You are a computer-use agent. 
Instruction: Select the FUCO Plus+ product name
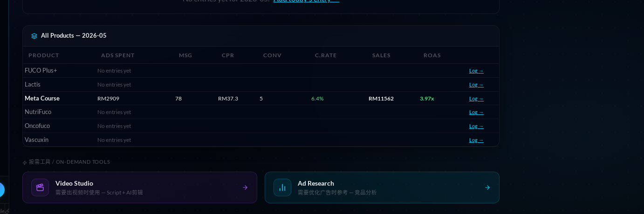click(41, 71)
